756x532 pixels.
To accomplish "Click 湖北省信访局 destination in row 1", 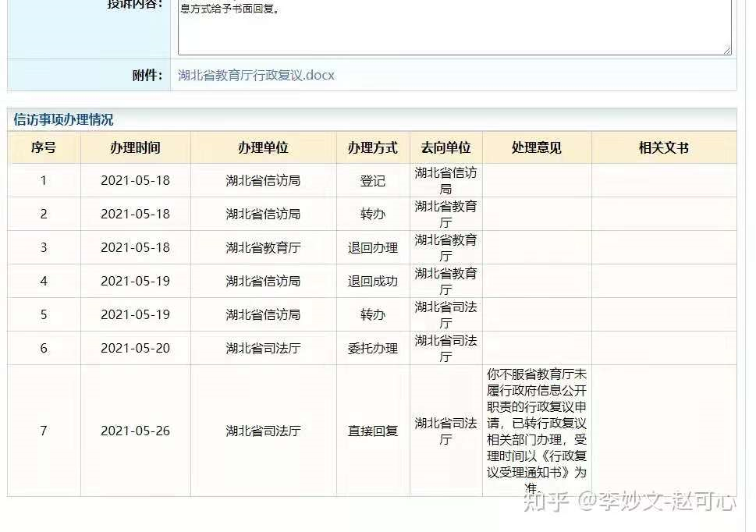I will tap(446, 181).
